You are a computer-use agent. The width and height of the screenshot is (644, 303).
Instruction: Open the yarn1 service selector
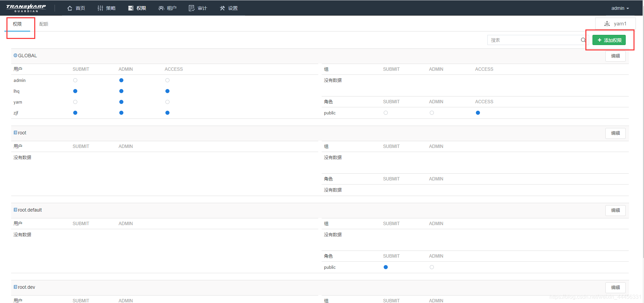tap(615, 24)
